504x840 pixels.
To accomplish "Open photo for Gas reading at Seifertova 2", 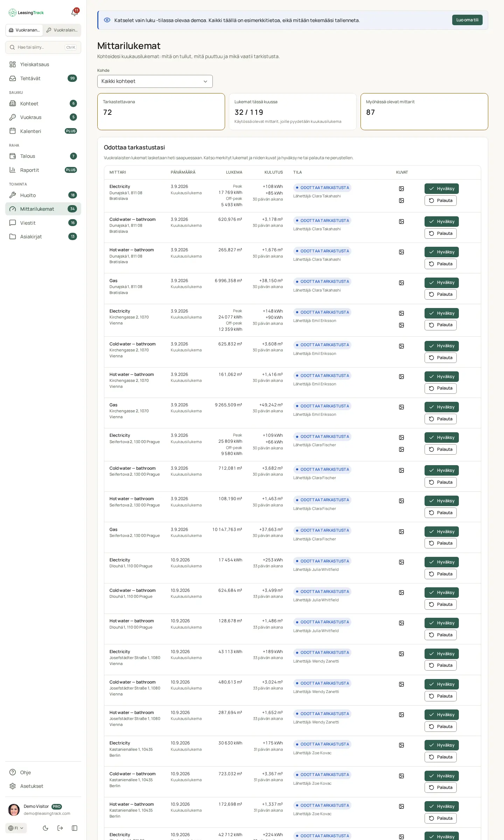I will (401, 532).
